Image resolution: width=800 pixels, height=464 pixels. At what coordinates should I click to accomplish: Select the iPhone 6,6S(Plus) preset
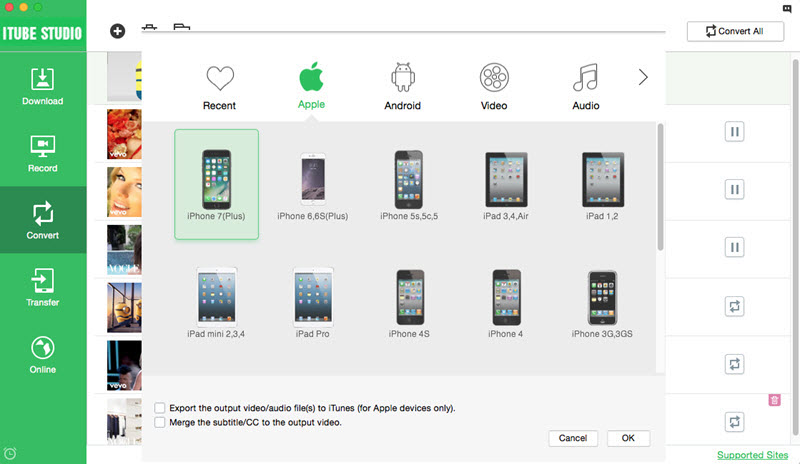pyautogui.click(x=313, y=186)
